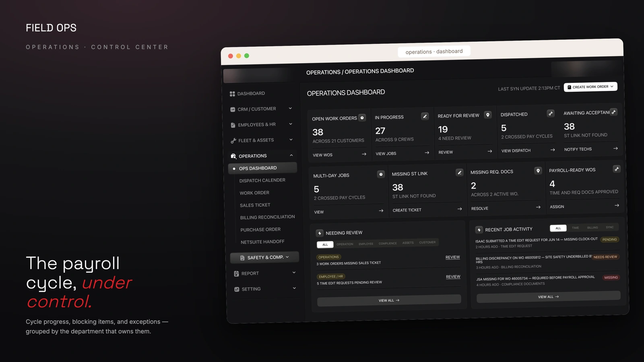Click Review link for Employee / HR requests
The width and height of the screenshot is (644, 362).
pos(453,277)
